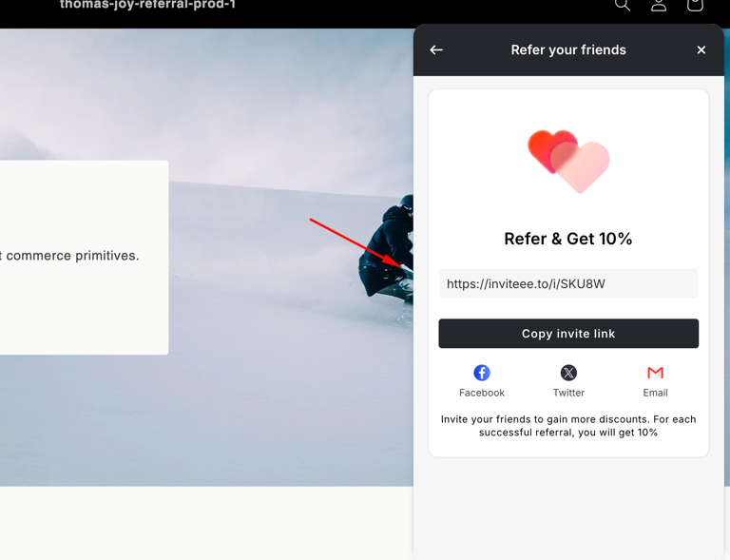Share via the Facebook logo icon
Viewport: 730px width, 560px height.
click(x=482, y=373)
